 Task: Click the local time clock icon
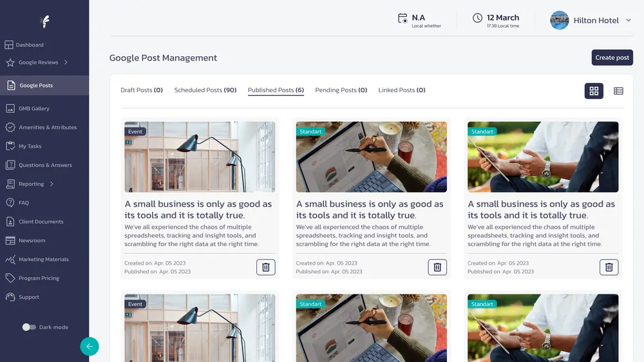tap(477, 17)
